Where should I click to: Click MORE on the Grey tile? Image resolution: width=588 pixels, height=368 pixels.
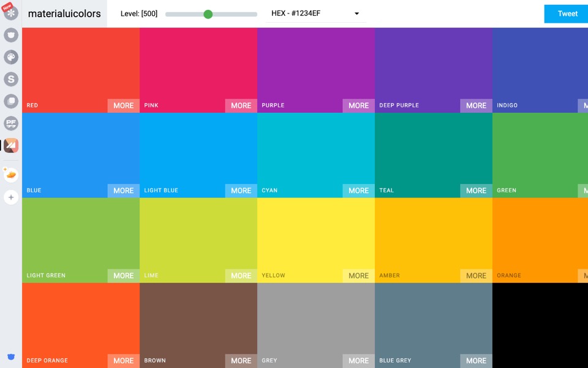(x=358, y=361)
